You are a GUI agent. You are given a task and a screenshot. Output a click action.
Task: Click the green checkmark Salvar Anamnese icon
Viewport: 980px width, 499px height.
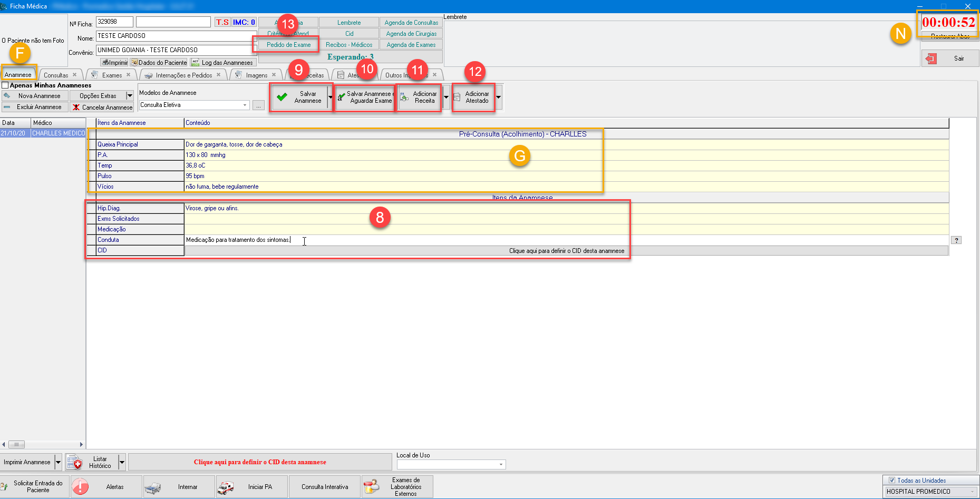[x=282, y=97]
